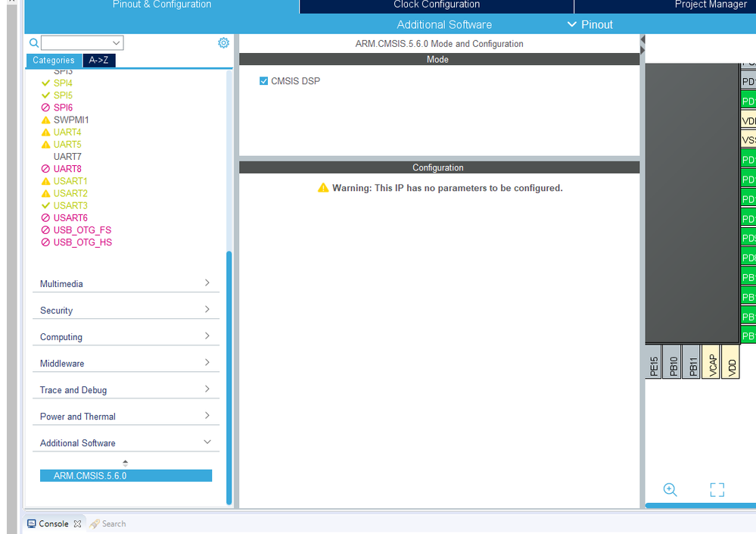This screenshot has width=756, height=534.
Task: Switch to Pinout & Configuration tab
Action: pyautogui.click(x=161, y=6)
